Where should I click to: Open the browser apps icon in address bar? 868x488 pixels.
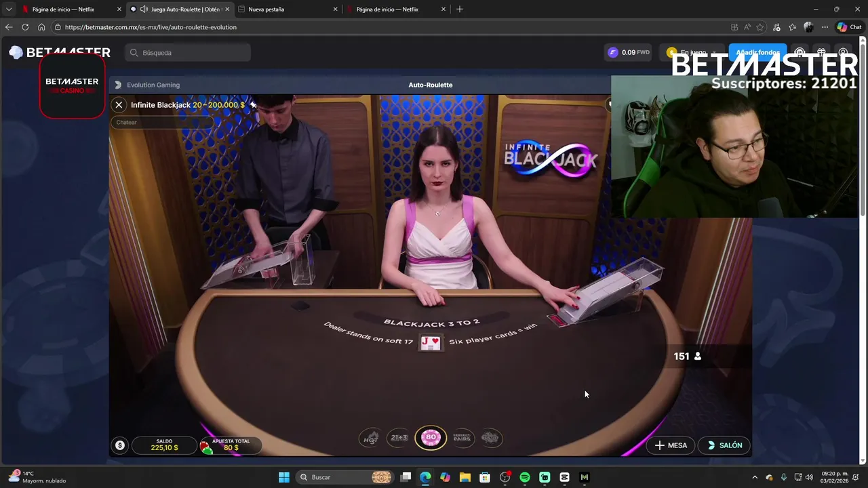pyautogui.click(x=734, y=27)
